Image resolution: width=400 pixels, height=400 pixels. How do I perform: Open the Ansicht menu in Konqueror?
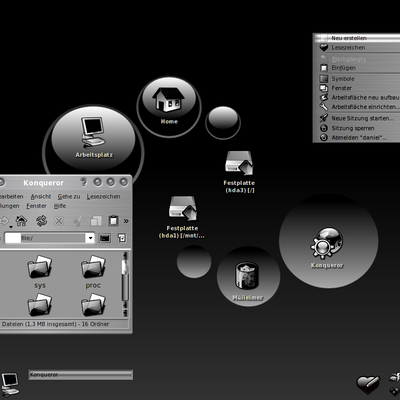pyautogui.click(x=41, y=197)
